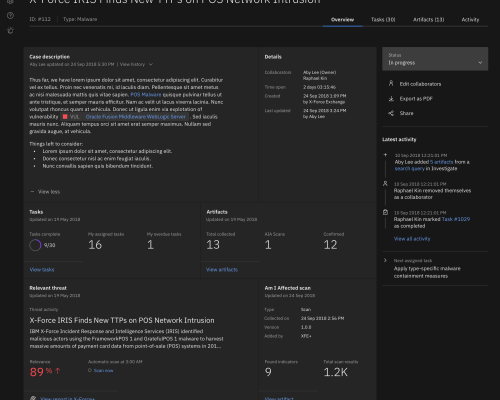Click the minus icon beside View less
Image resolution: width=500 pixels, height=400 pixels.
32,192
